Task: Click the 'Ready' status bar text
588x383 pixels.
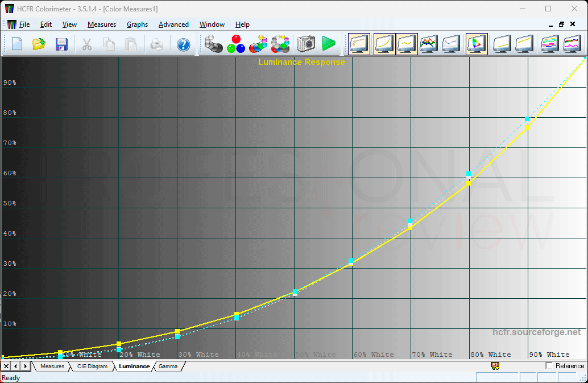Action: (11, 378)
